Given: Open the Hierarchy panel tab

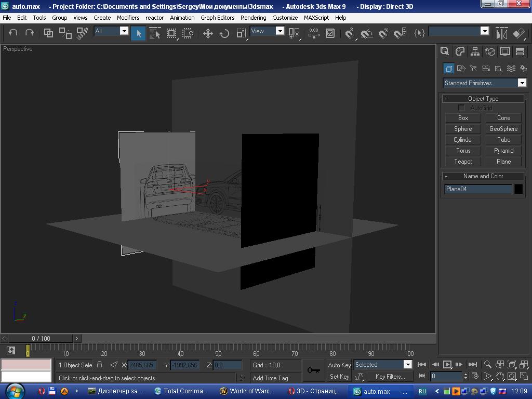Looking at the screenshot, I should click(475, 51).
